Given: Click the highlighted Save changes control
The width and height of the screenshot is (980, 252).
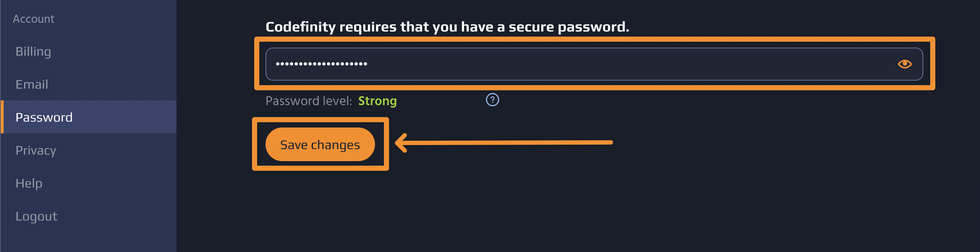Looking at the screenshot, I should (320, 144).
